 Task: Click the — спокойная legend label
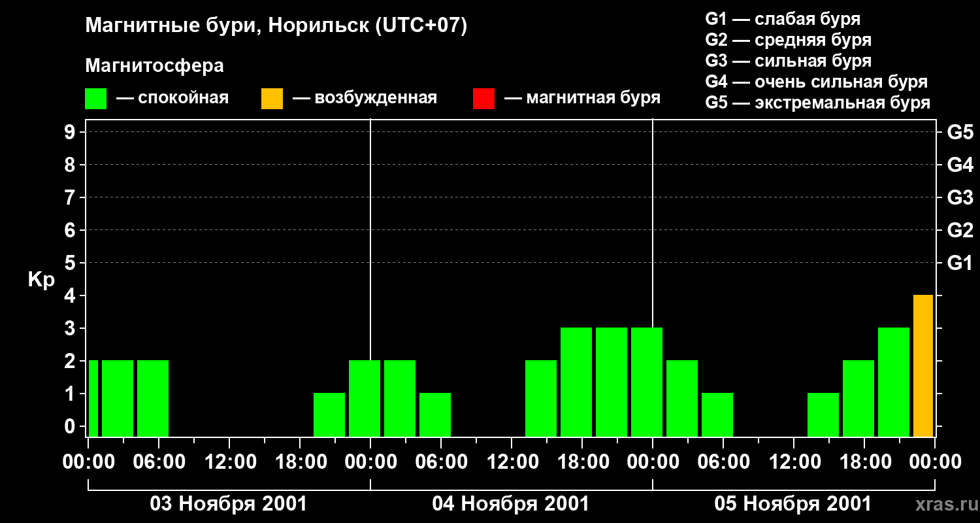click(172, 99)
